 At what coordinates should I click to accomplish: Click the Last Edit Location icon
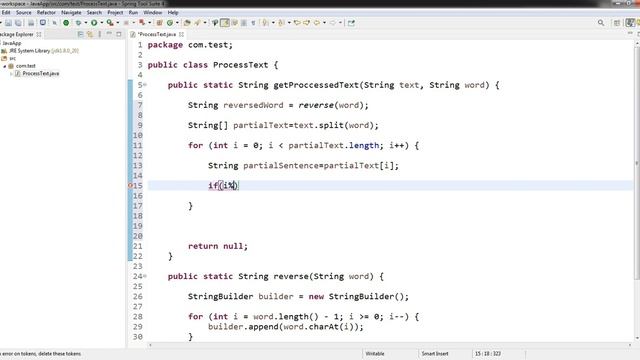[x=297, y=23]
